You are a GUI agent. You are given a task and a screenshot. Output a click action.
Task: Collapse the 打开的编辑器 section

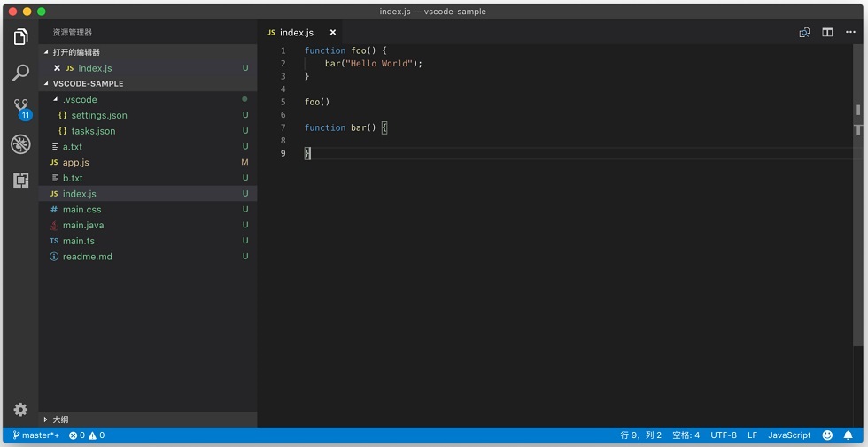coord(148,52)
